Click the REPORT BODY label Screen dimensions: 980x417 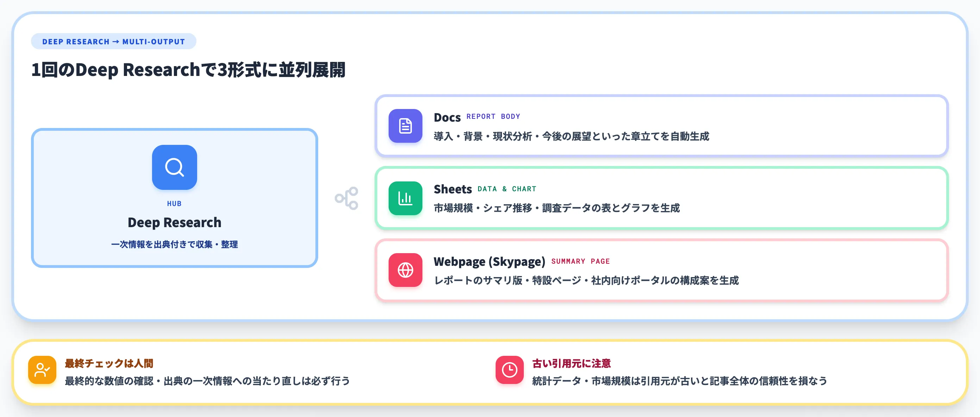tap(494, 117)
